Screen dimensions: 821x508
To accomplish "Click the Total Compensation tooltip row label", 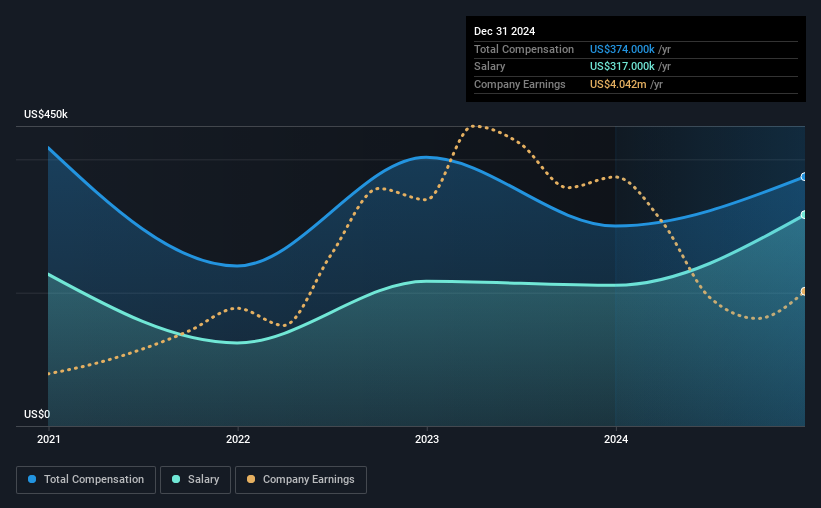I will [x=524, y=49].
